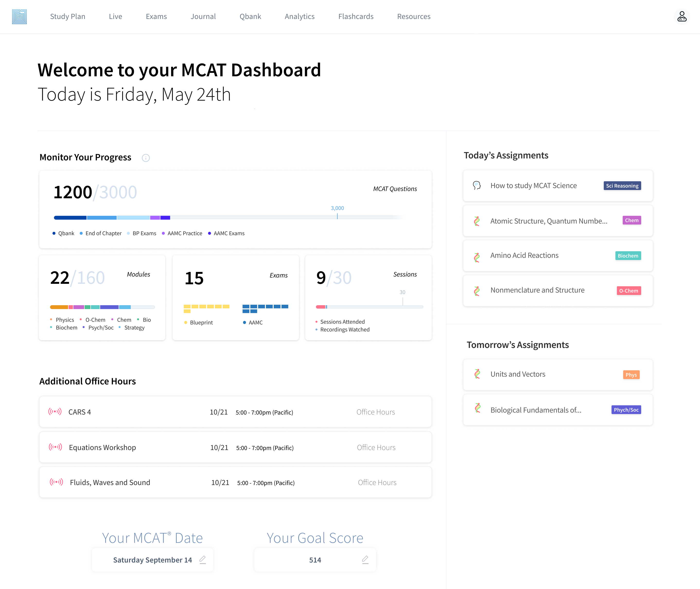Click the Saturday September 14 date field
The height and width of the screenshot is (589, 700).
click(x=152, y=560)
